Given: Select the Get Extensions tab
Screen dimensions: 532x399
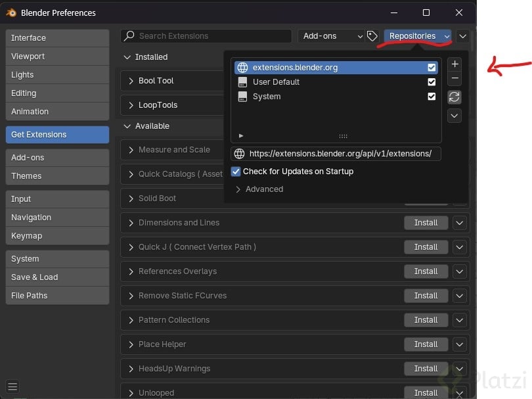Looking at the screenshot, I should [57, 135].
